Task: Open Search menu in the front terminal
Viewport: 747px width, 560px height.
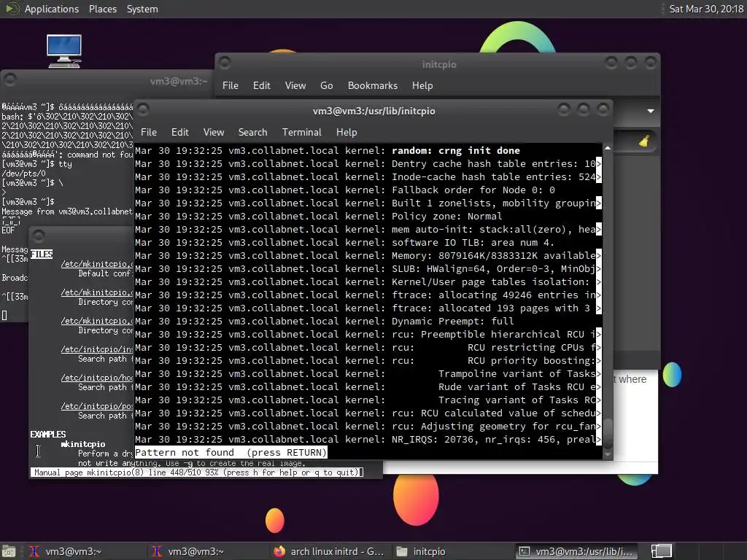Action: (252, 133)
